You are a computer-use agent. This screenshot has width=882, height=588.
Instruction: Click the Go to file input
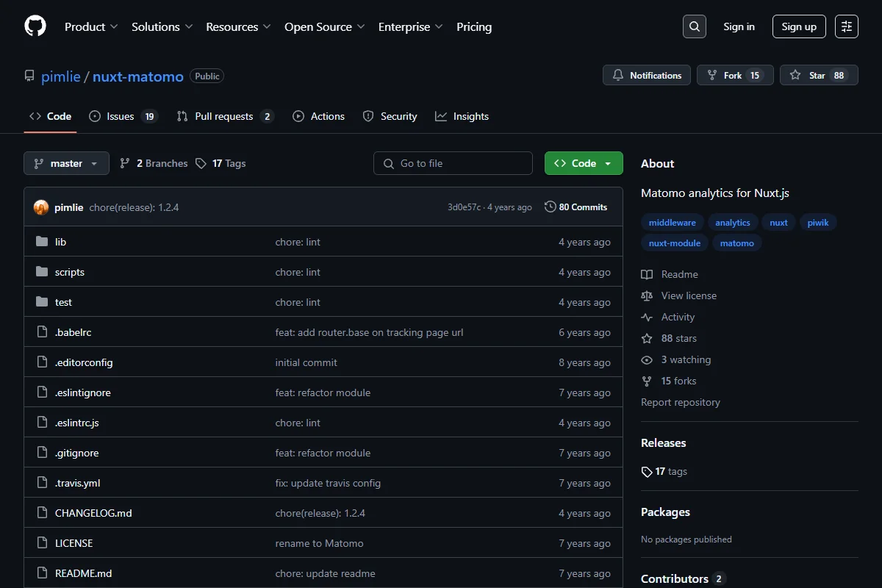[x=453, y=163]
